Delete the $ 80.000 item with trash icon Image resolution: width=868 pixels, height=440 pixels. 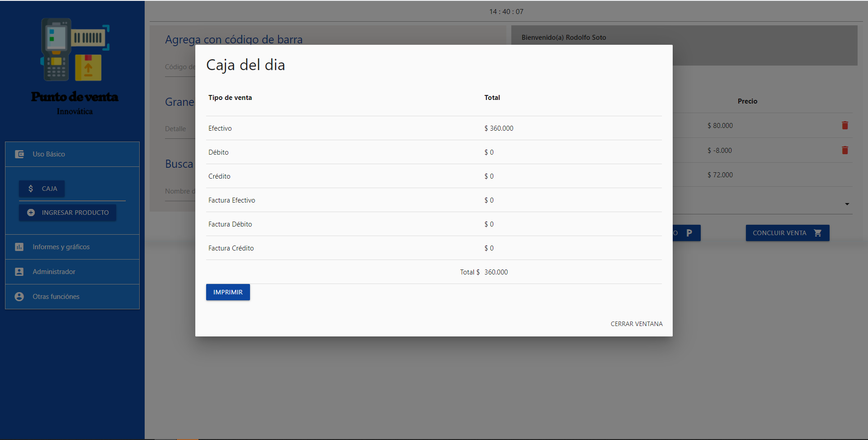click(x=844, y=126)
